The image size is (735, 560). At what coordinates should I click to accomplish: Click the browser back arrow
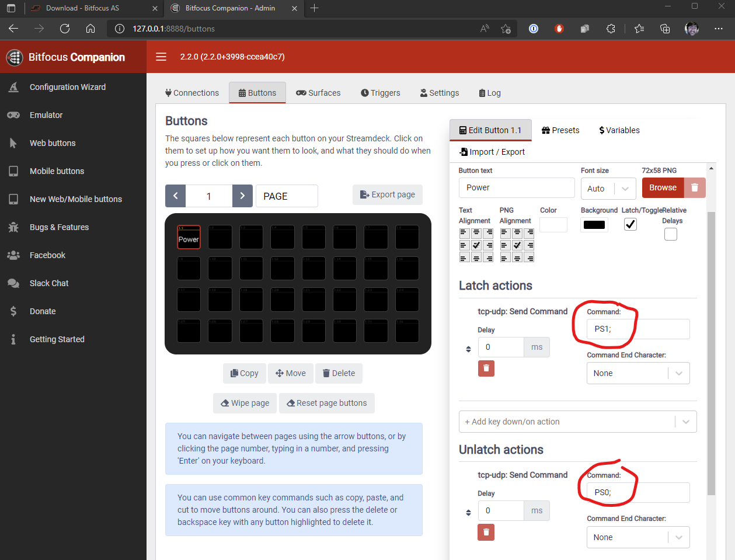(13, 29)
